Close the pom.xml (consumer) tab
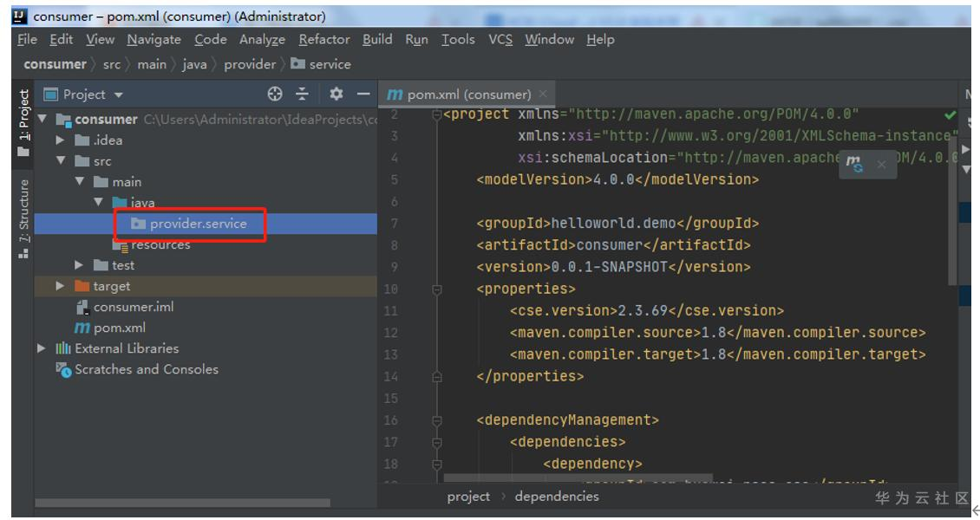The image size is (980, 520). (x=543, y=94)
